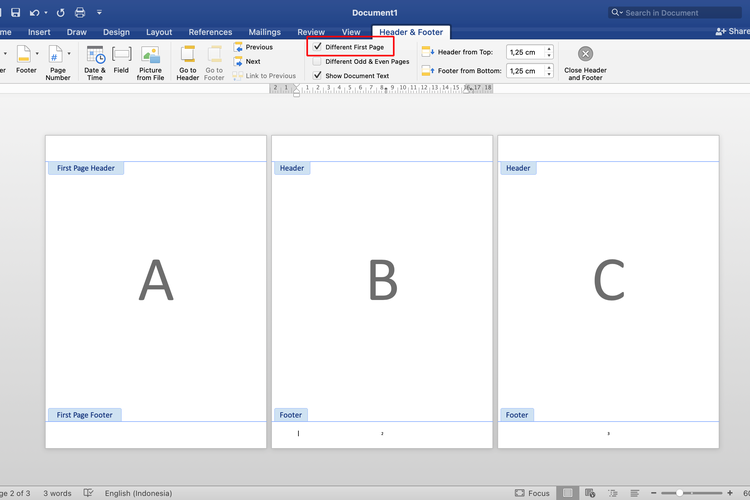The image size is (750, 500).
Task: Enable Different Odd & Even Pages
Action: 318,61
